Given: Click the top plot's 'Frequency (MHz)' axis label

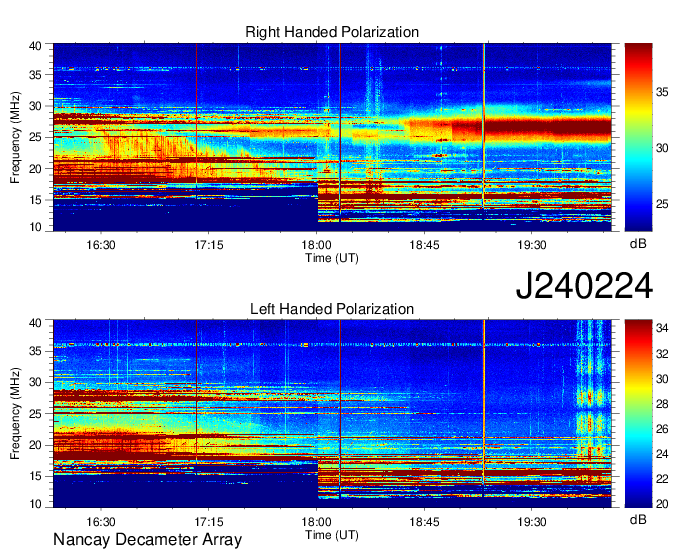Looking at the screenshot, I should point(15,137).
